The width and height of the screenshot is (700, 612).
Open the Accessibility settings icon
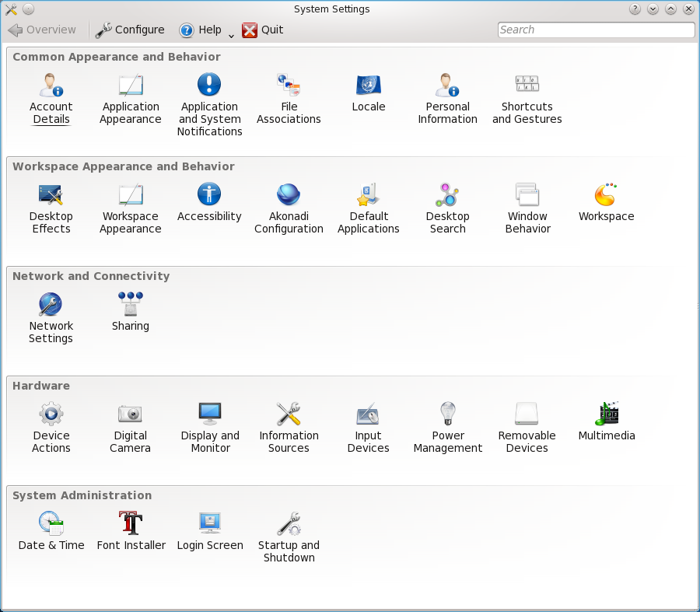click(209, 203)
